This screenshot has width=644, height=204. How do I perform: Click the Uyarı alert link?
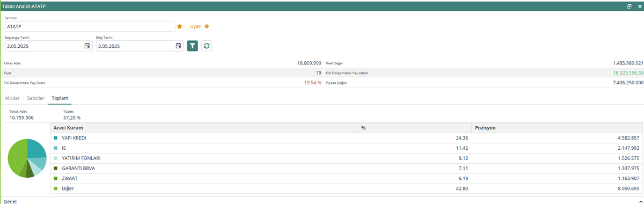[195, 26]
